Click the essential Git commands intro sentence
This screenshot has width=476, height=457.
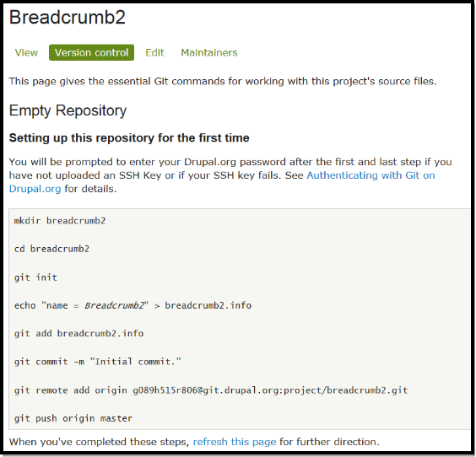[x=223, y=81]
